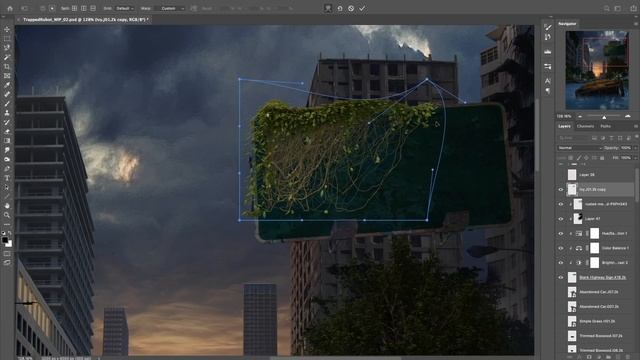This screenshot has height=360, width=640.
Task: Hide the Color Balance 1 adjustment layer
Action: click(561, 248)
